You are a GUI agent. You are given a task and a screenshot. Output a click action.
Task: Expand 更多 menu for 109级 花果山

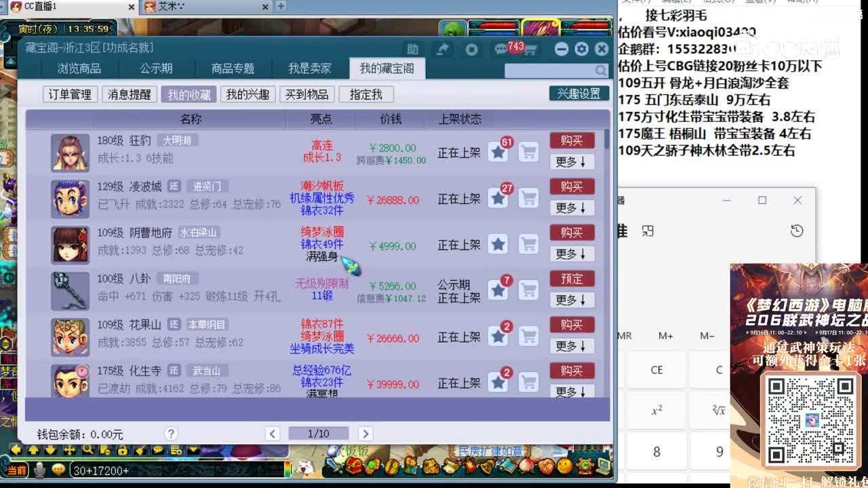point(572,346)
